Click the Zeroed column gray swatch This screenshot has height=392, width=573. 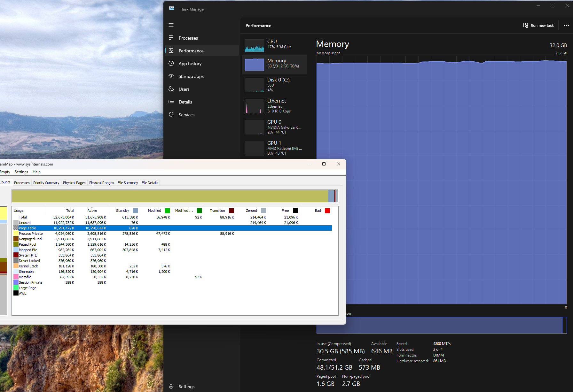(x=263, y=211)
